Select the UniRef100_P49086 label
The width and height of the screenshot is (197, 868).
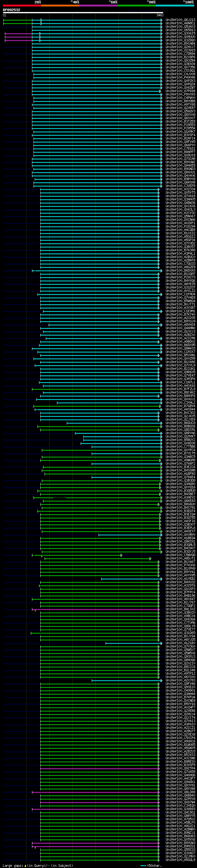click(180, 78)
